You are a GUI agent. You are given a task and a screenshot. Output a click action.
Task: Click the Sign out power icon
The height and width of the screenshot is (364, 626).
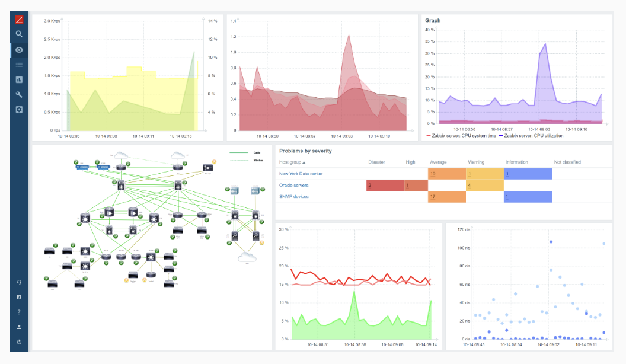click(x=19, y=342)
